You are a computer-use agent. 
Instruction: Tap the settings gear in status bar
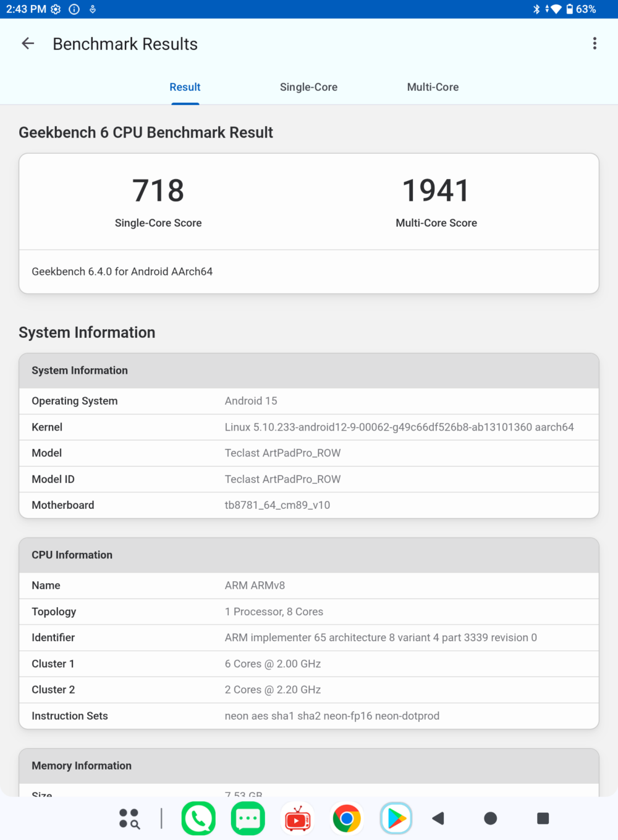tap(56, 9)
